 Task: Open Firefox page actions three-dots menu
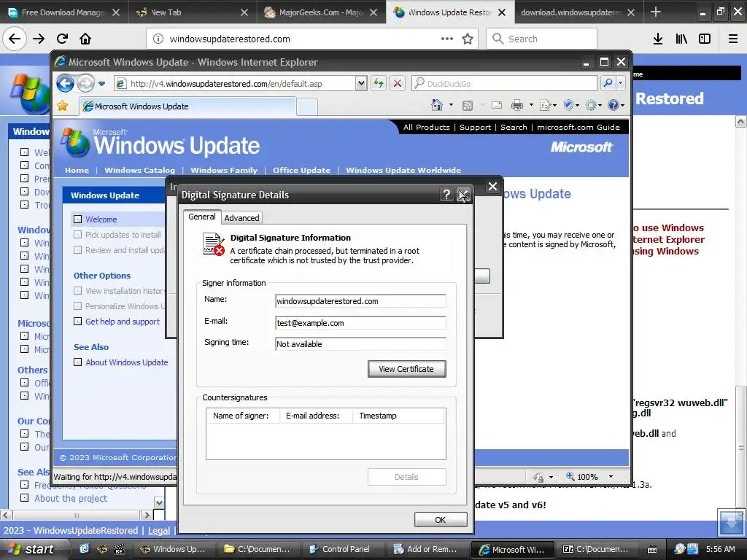click(447, 39)
